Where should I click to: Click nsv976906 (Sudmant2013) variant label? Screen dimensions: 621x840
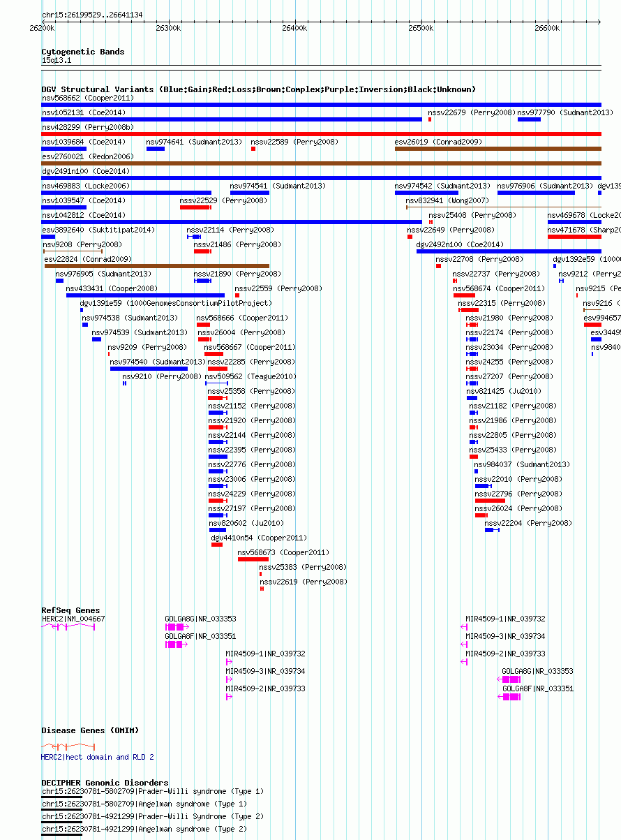(545, 186)
